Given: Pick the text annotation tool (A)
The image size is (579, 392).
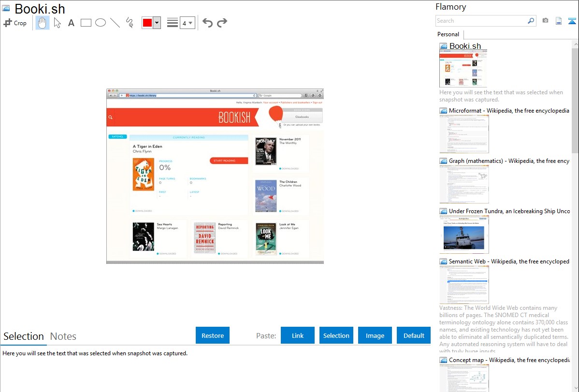Looking at the screenshot, I should click(71, 23).
